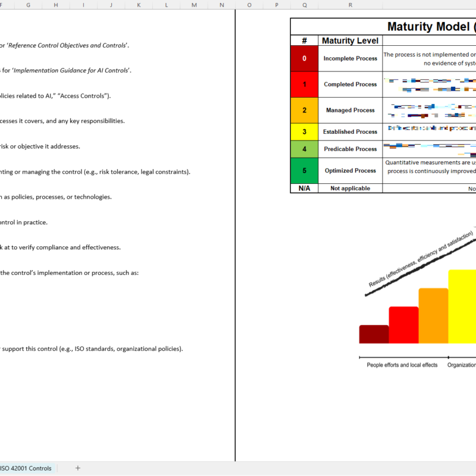Select the orange level 2 cell
Image resolution: width=476 pixels, height=476 pixels.
coord(304,110)
